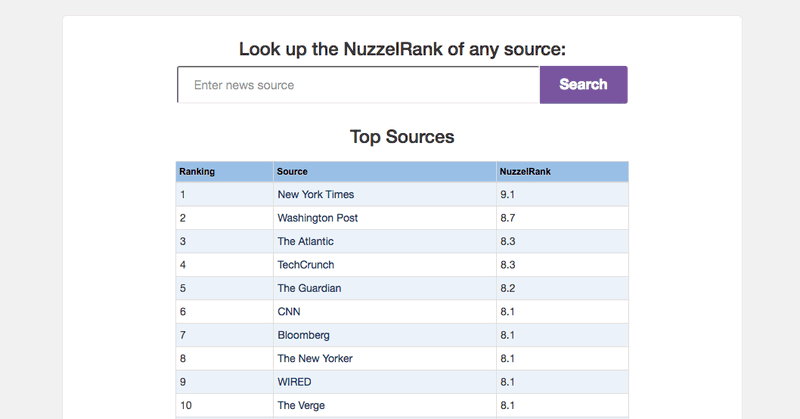Click ranking number 7 cell
The image size is (800, 419).
224,335
